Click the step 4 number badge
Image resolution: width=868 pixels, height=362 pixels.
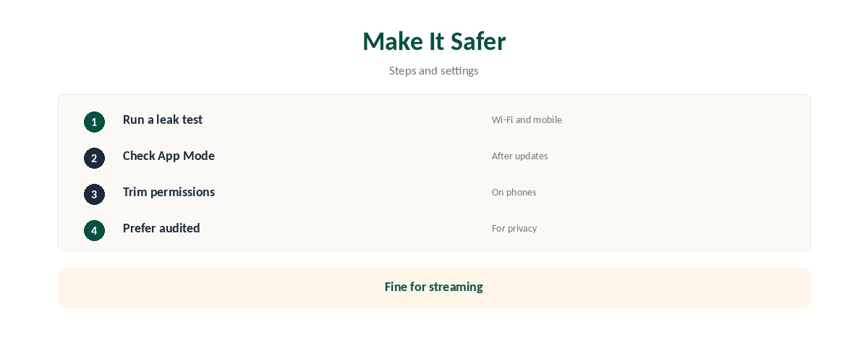pos(94,230)
